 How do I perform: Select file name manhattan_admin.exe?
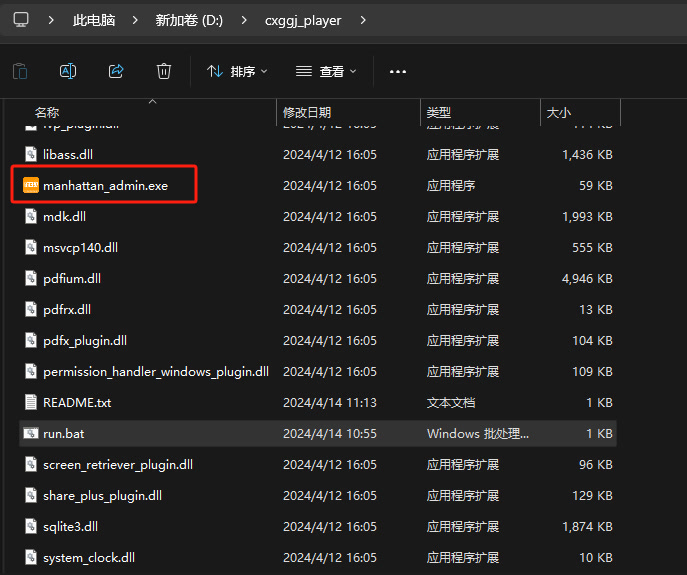[106, 186]
